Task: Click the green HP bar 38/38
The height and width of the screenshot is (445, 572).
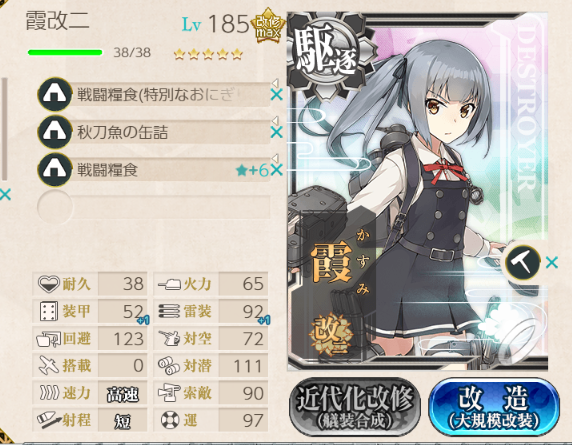Action: pyautogui.click(x=65, y=53)
